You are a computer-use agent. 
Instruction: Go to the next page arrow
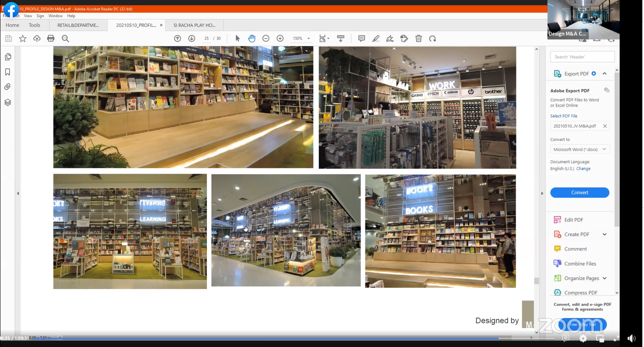coord(192,39)
